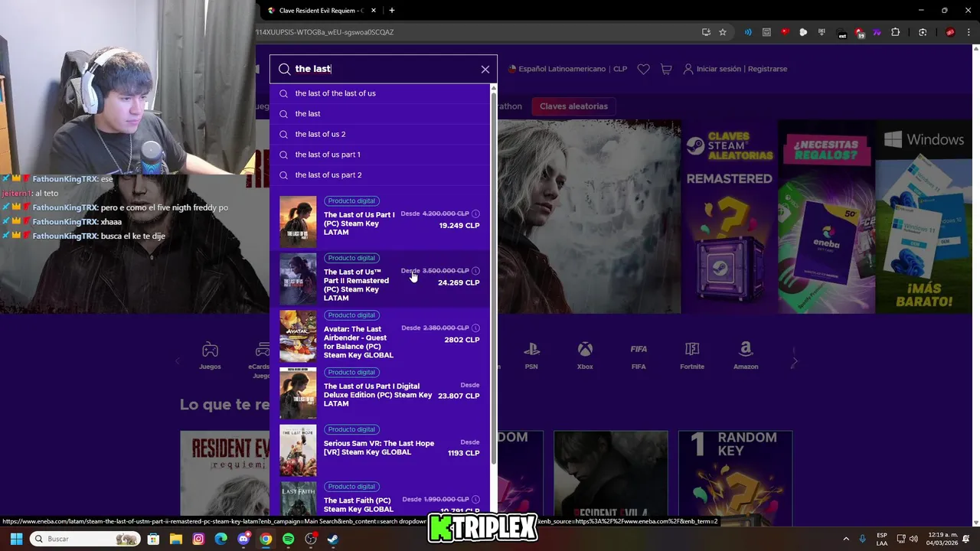Open The Last of Us Part II Remastered result
The height and width of the screenshot is (551, 980).
coord(380,279)
